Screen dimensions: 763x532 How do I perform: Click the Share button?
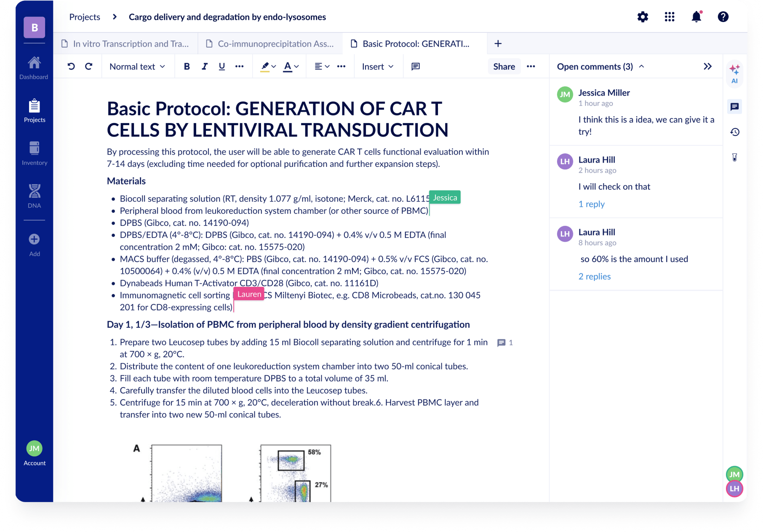coord(504,67)
